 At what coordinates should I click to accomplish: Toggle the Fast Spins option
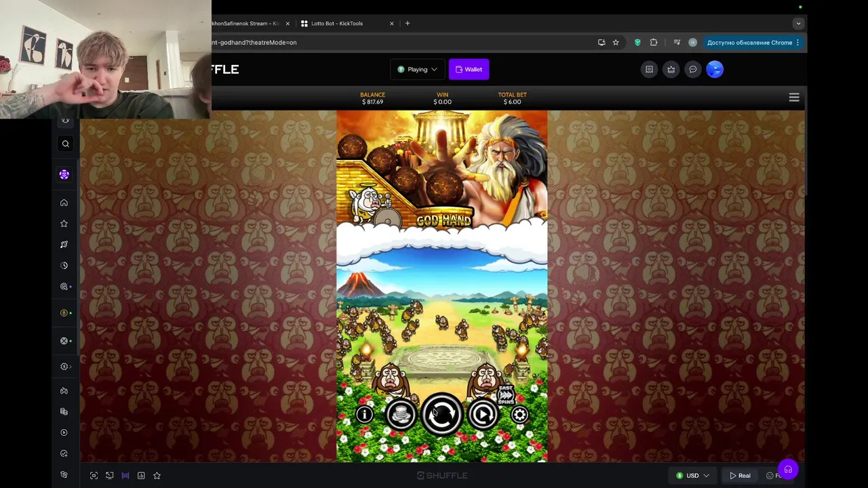click(506, 394)
